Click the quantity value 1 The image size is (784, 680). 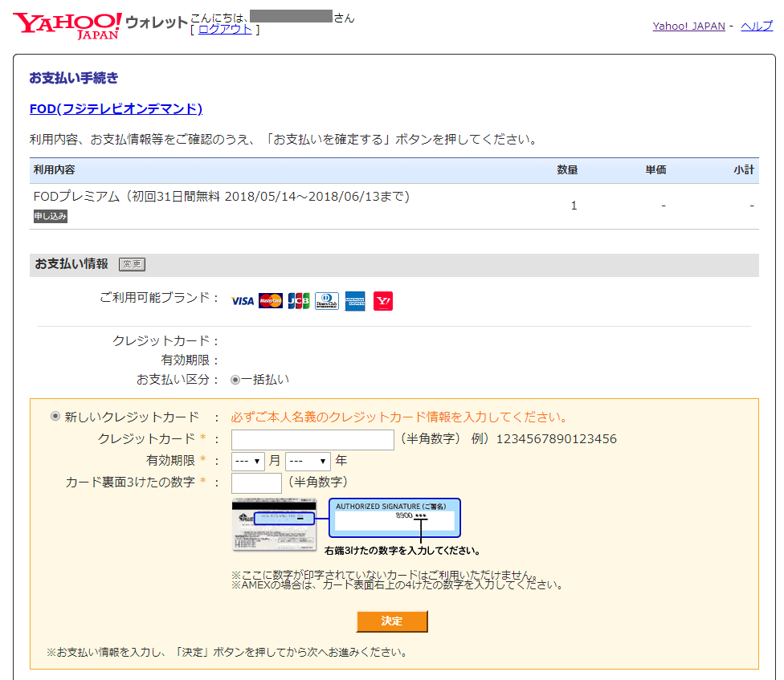pyautogui.click(x=574, y=206)
